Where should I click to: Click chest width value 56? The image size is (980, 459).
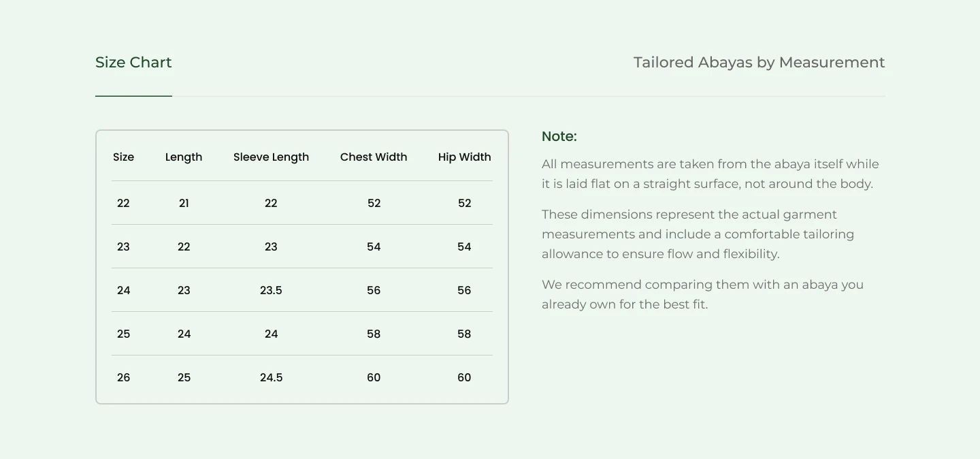(374, 291)
